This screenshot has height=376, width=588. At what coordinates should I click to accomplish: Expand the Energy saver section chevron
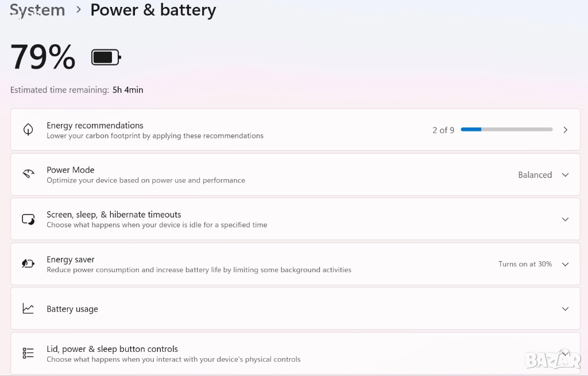(x=565, y=264)
